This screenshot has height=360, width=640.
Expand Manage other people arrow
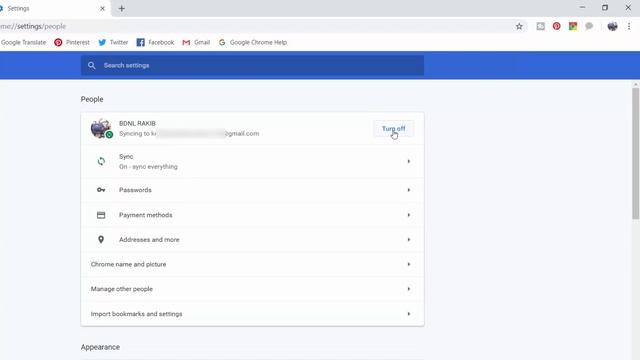(x=409, y=289)
